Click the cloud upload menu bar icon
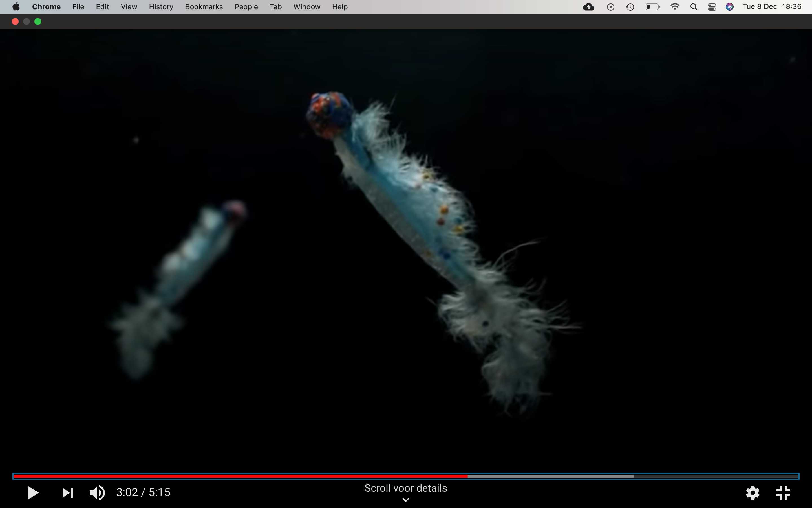 point(588,7)
